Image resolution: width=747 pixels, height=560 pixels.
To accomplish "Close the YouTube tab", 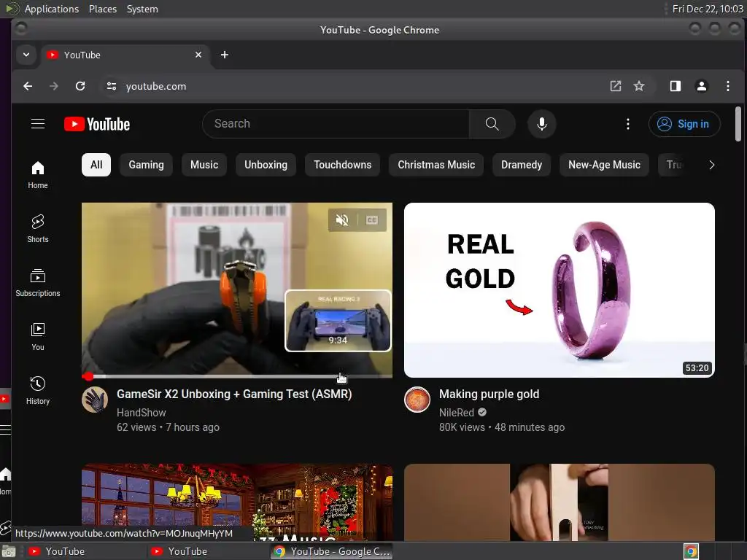I will pyautogui.click(x=198, y=55).
